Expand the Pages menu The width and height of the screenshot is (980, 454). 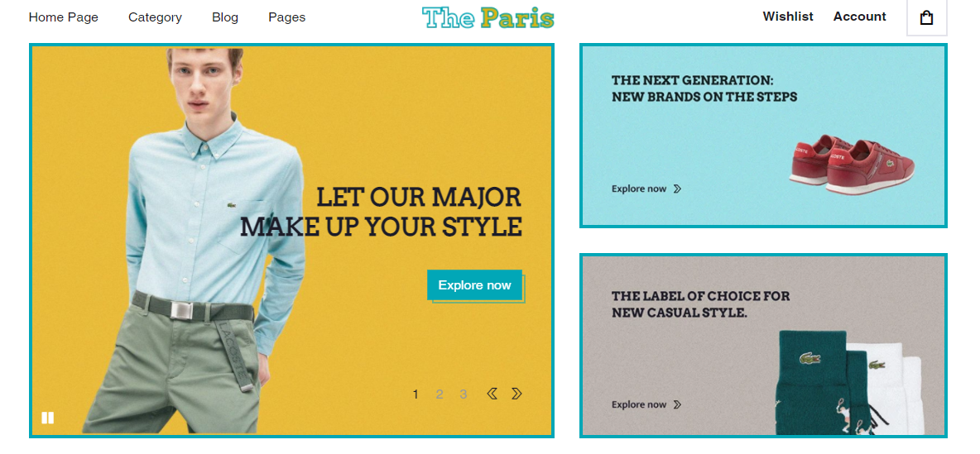(x=287, y=17)
